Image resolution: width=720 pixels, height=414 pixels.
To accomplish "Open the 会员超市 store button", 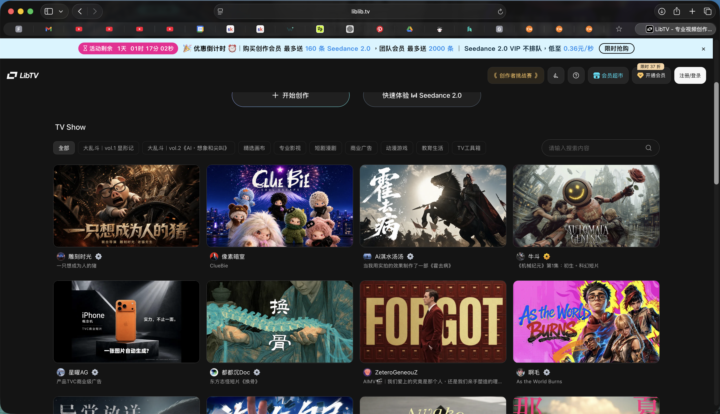I will click(608, 75).
